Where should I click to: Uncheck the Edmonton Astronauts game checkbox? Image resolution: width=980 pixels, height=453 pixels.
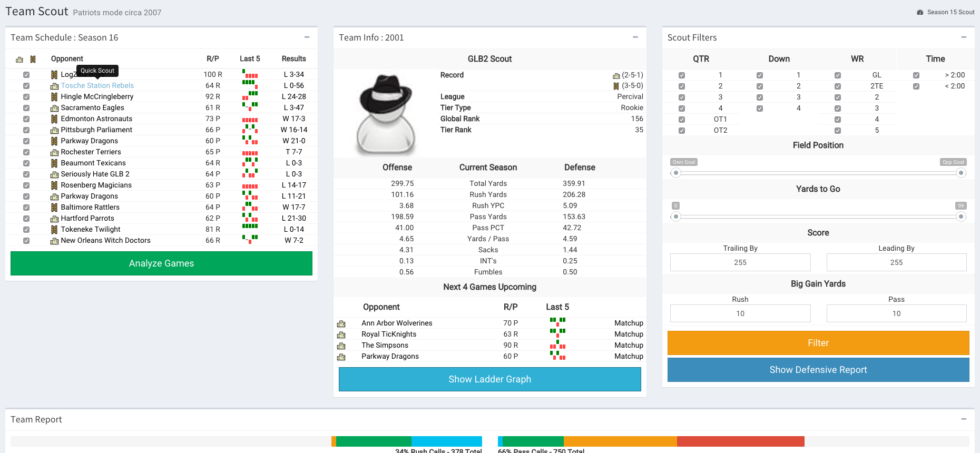(26, 119)
